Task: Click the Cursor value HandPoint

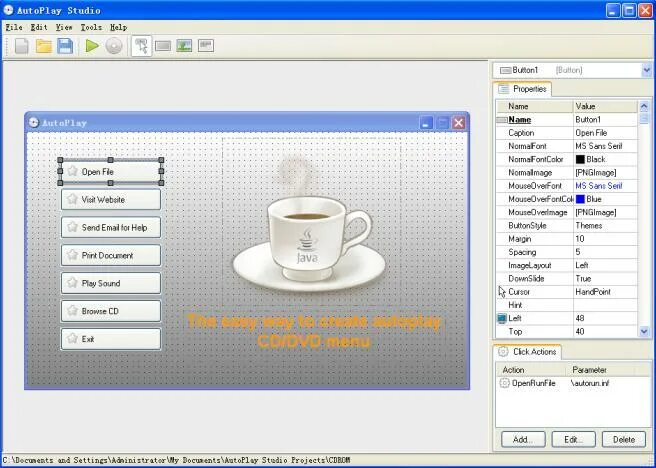Action: (x=605, y=292)
